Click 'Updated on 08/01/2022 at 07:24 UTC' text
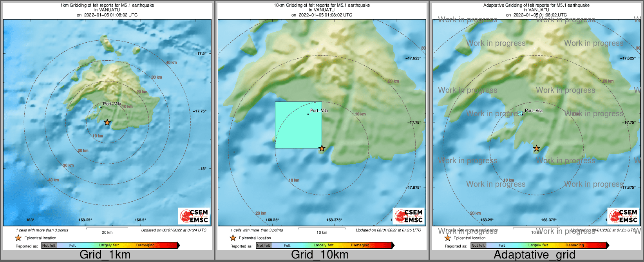Viewport: 644px width, 262px height. (x=174, y=230)
